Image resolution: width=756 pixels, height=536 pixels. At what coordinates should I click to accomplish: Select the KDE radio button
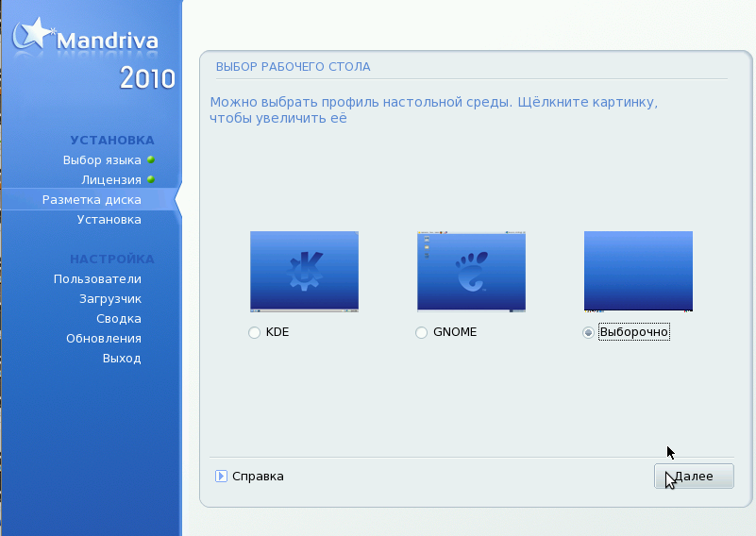[x=254, y=332]
